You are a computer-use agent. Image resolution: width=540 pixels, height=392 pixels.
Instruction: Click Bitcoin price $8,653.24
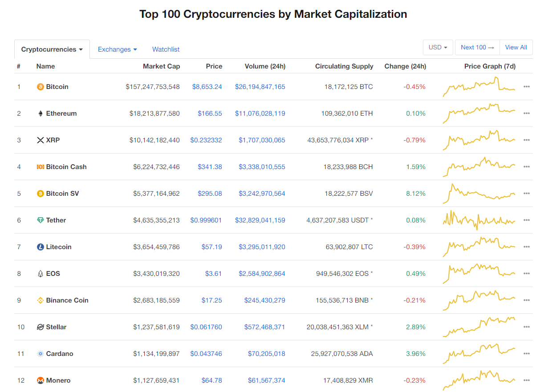click(207, 87)
